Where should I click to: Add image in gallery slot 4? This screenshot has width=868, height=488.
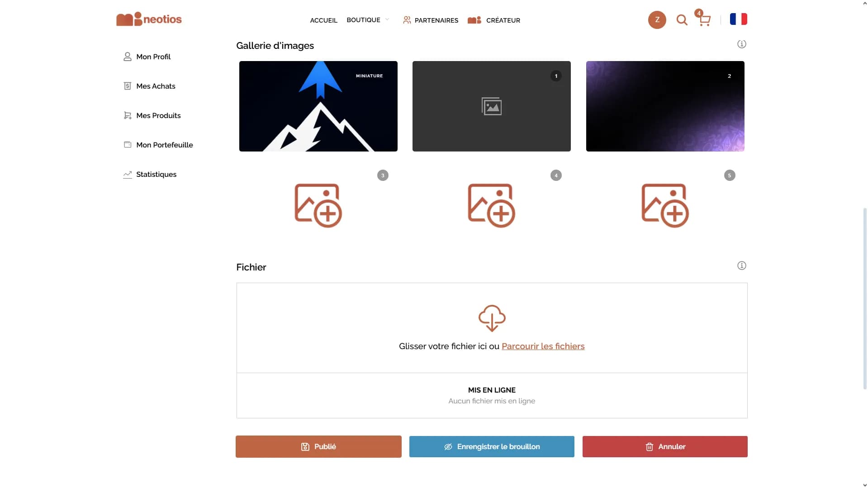(491, 205)
